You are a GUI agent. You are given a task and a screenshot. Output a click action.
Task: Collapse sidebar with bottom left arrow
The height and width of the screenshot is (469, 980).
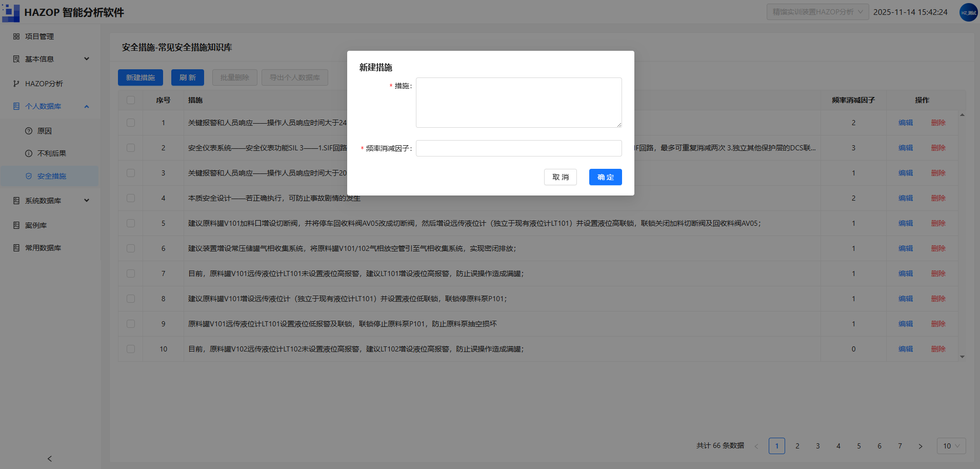coord(50,459)
